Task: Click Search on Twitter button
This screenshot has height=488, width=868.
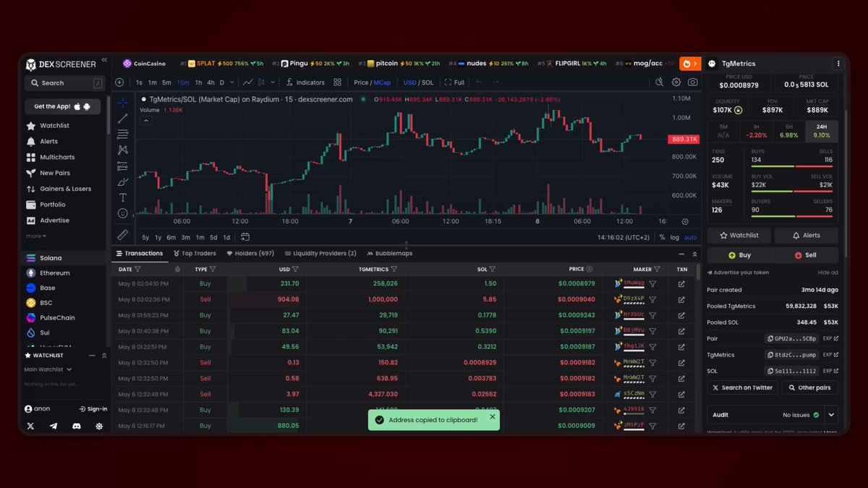Action: tap(742, 388)
